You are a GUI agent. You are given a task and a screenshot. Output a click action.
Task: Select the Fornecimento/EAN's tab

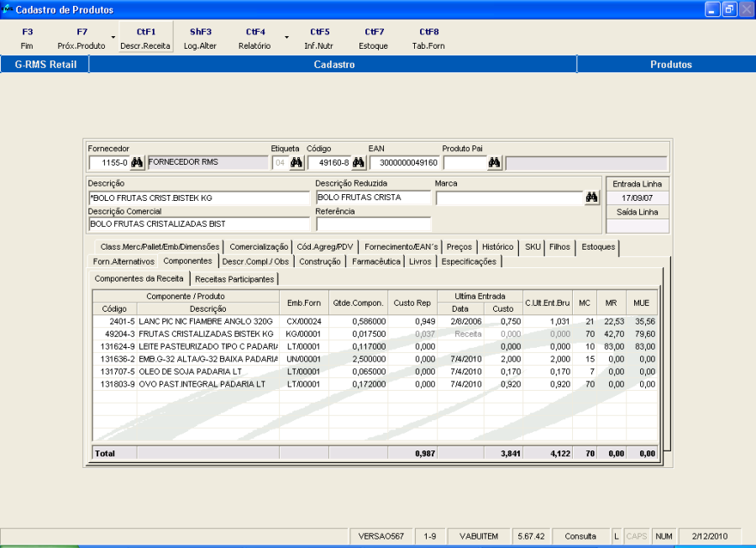point(402,247)
